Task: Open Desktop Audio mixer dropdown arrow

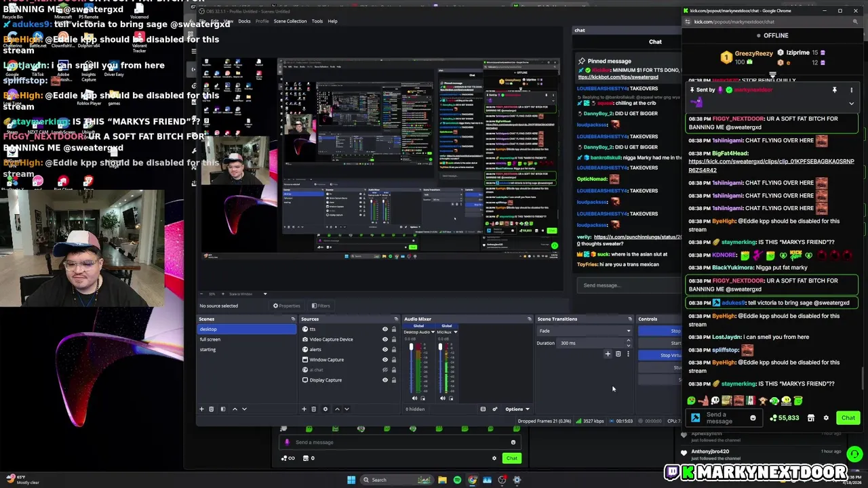Action: [433, 332]
